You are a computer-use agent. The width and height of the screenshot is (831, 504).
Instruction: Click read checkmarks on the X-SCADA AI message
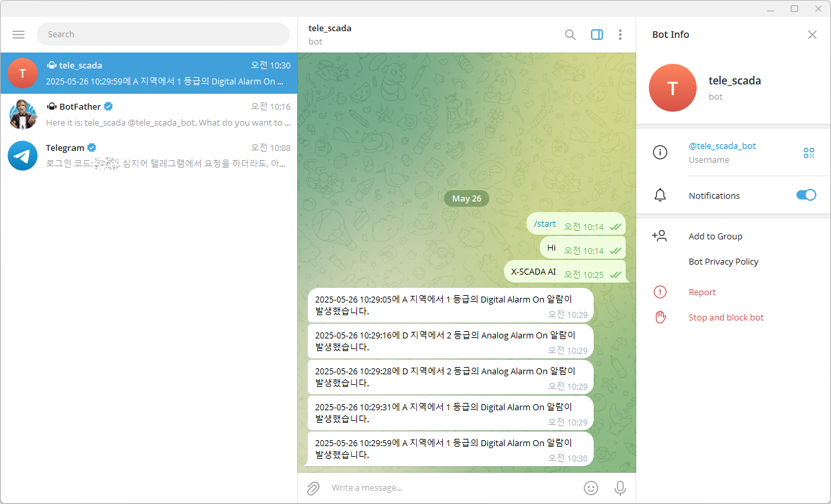click(x=615, y=274)
